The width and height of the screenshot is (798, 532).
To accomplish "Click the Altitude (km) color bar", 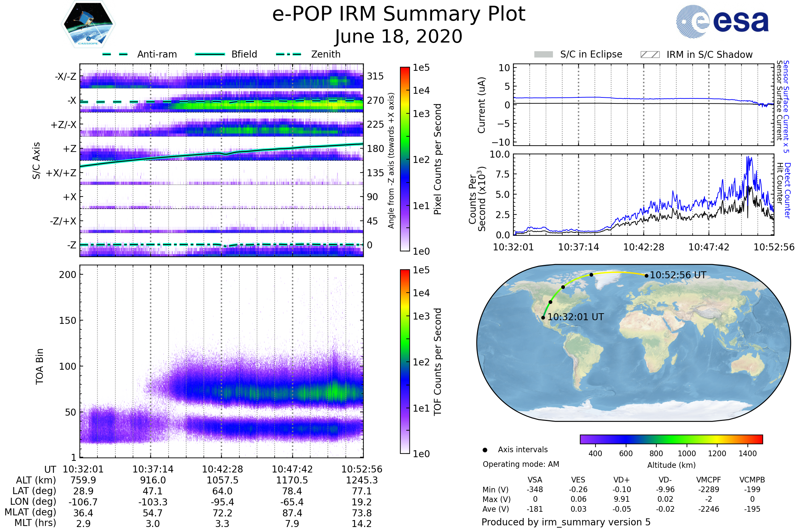I will (x=671, y=439).
